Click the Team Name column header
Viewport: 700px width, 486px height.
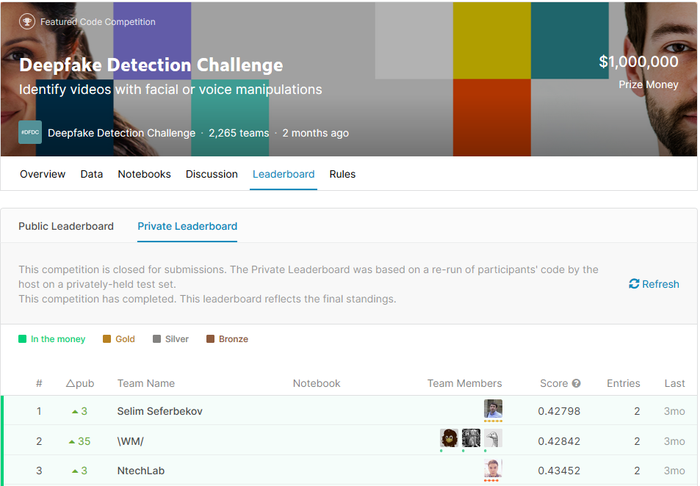tap(146, 383)
